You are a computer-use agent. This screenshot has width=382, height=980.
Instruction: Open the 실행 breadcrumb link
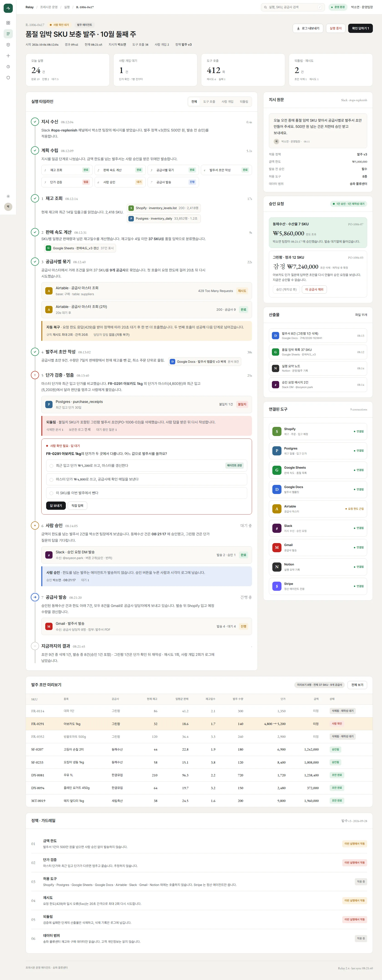(x=67, y=7)
